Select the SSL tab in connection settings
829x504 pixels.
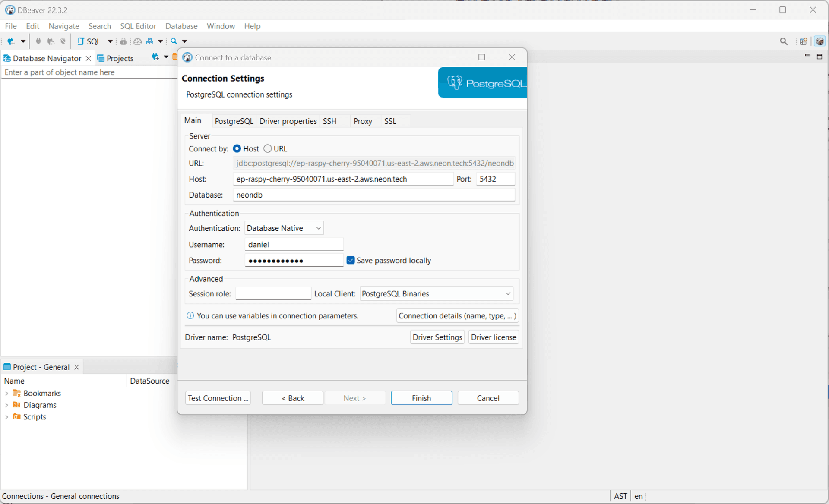pos(390,121)
